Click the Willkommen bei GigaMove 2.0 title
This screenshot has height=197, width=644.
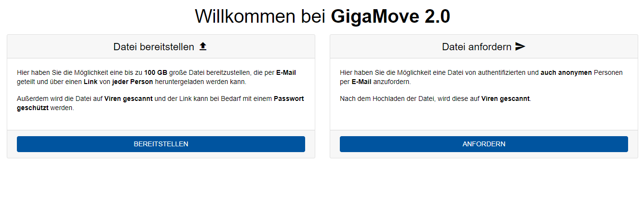pos(322,16)
